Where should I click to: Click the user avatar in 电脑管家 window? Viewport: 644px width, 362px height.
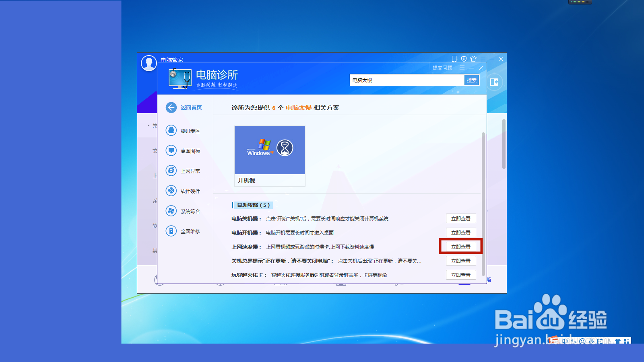[x=149, y=63]
